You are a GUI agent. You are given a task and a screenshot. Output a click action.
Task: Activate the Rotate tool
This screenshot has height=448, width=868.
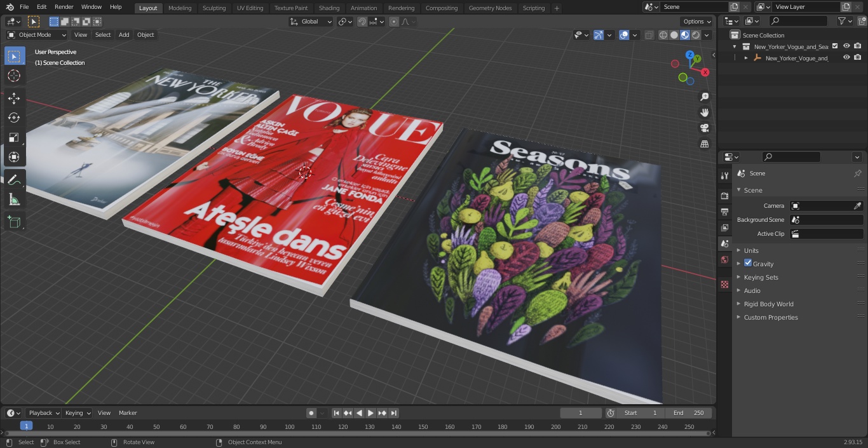(x=14, y=118)
